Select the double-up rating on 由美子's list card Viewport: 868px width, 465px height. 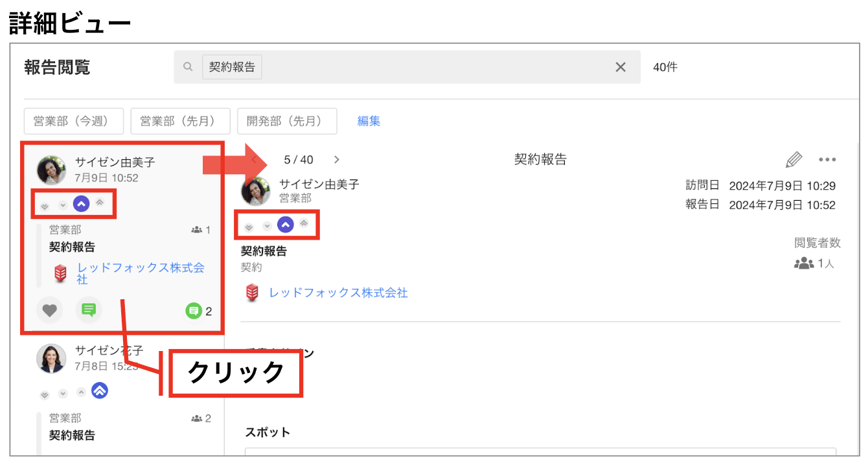tap(99, 203)
